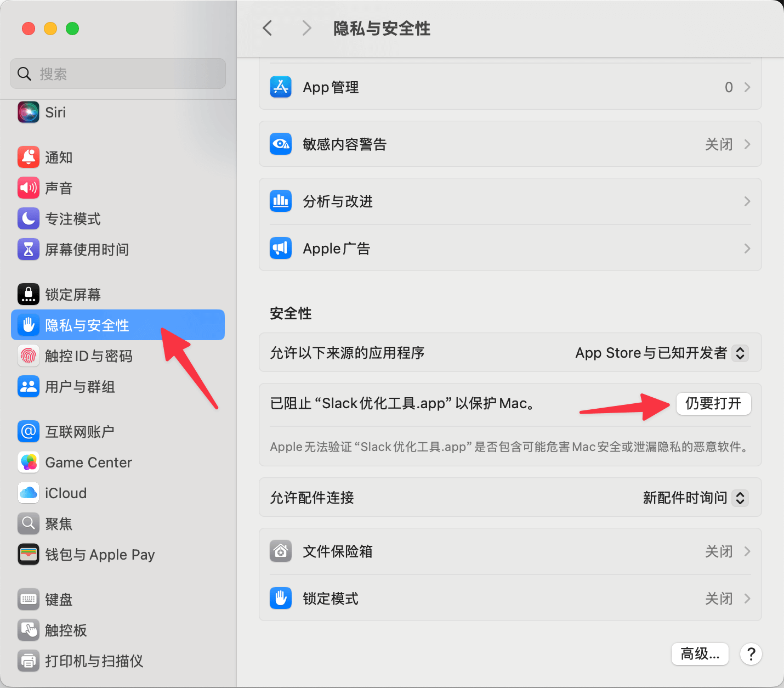Select 聚焦 magnifier icon in sidebar
Image resolution: width=784 pixels, height=688 pixels.
29,524
